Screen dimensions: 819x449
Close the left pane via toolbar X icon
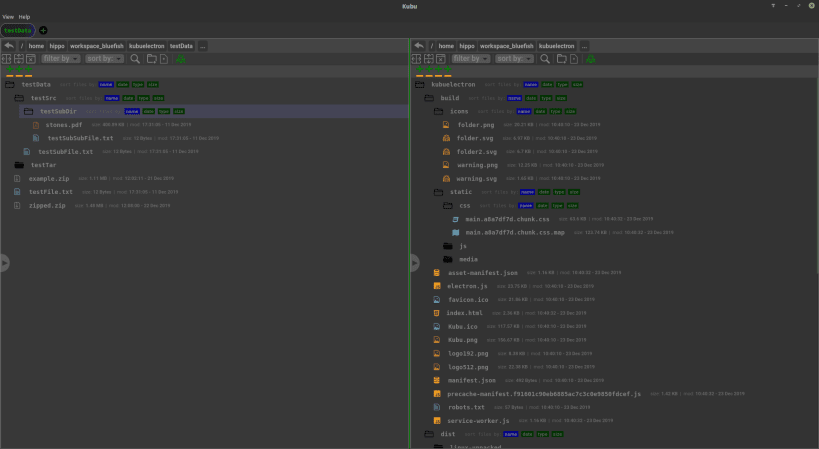31,59
